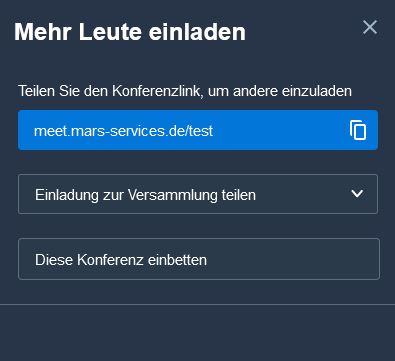Click the word Einladung in the share row
Screen dimensions: 395x361
[67, 195]
